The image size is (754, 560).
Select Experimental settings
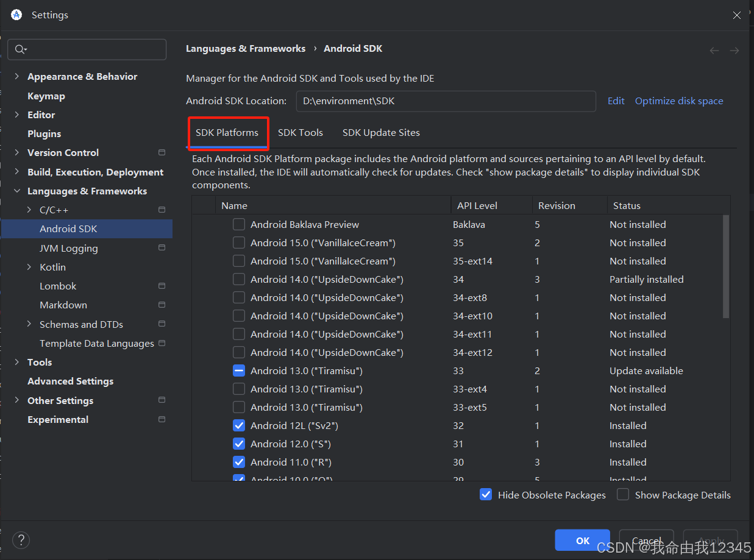click(58, 419)
